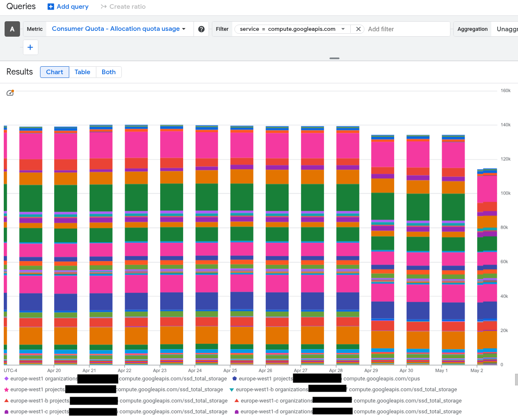Click the Create ratio arrow icon
The height and width of the screenshot is (420, 518).
tap(104, 7)
